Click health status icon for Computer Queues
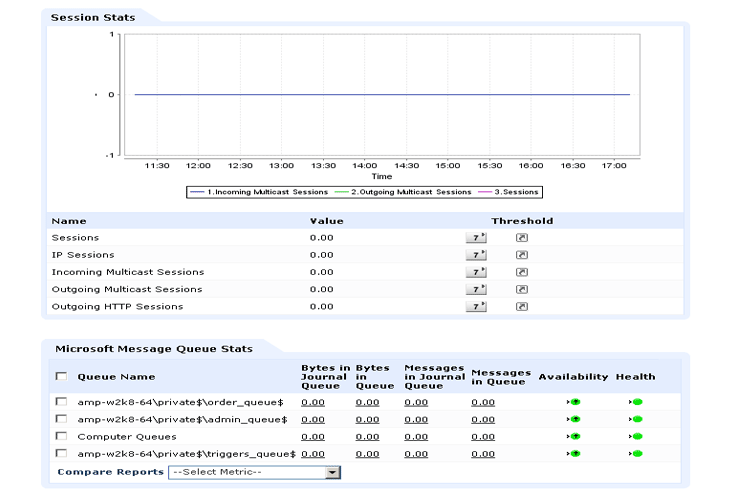Image resolution: width=731 pixels, height=502 pixels. [636, 436]
